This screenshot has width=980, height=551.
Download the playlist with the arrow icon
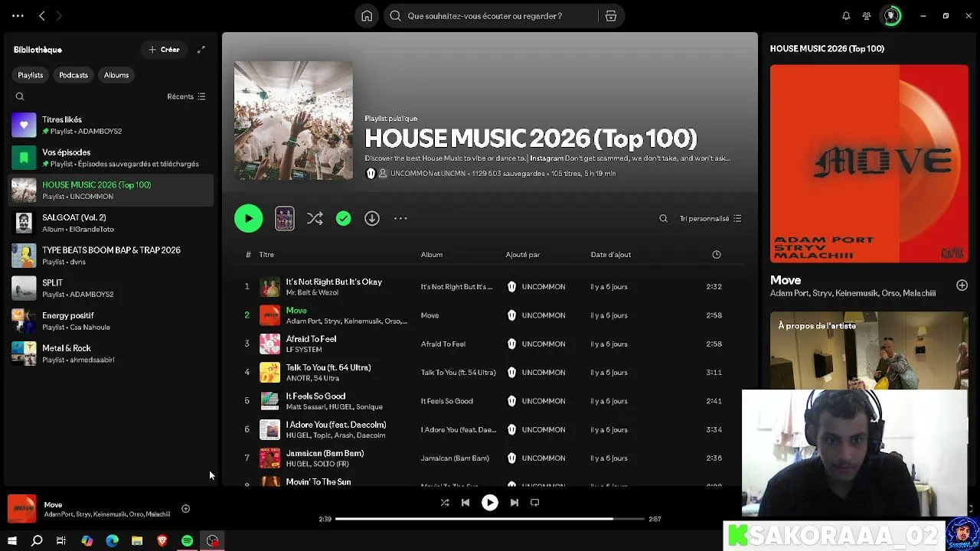pyautogui.click(x=372, y=219)
